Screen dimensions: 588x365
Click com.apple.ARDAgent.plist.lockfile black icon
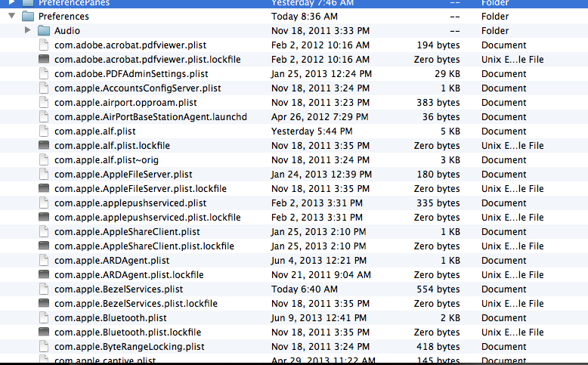pyautogui.click(x=44, y=274)
